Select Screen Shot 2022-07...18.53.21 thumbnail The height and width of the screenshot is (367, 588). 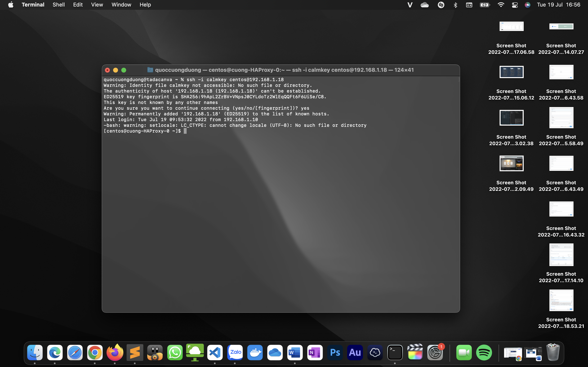[x=561, y=301]
